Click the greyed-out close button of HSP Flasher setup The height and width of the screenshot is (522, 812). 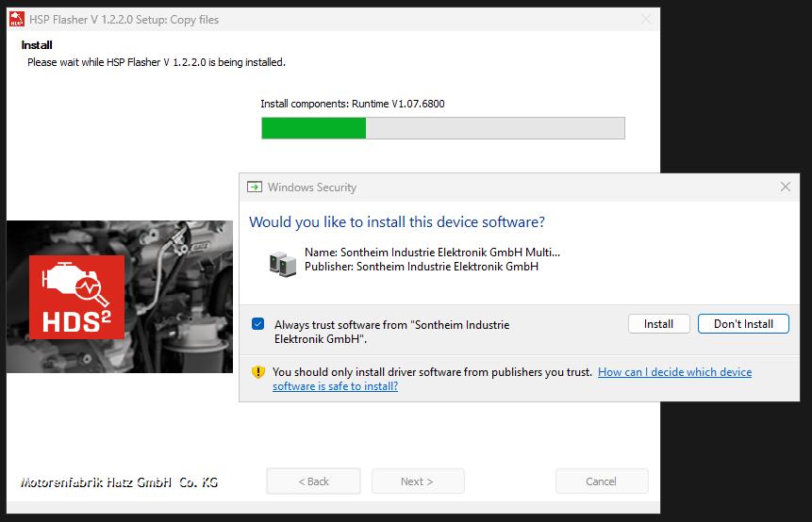646,19
